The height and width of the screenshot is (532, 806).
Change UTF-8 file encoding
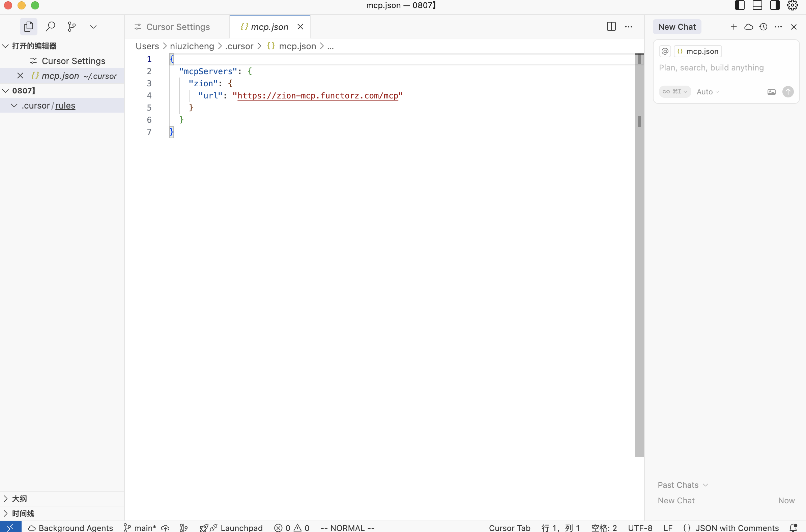(640, 528)
